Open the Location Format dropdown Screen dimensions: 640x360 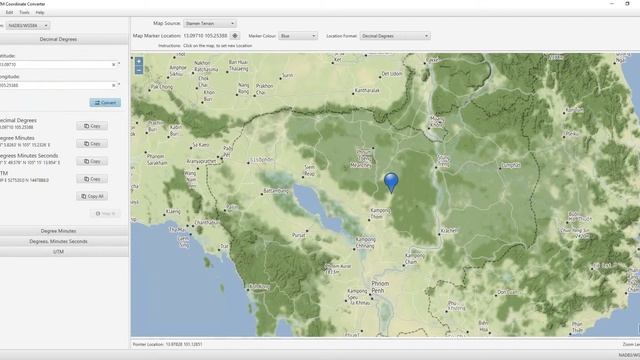395,36
